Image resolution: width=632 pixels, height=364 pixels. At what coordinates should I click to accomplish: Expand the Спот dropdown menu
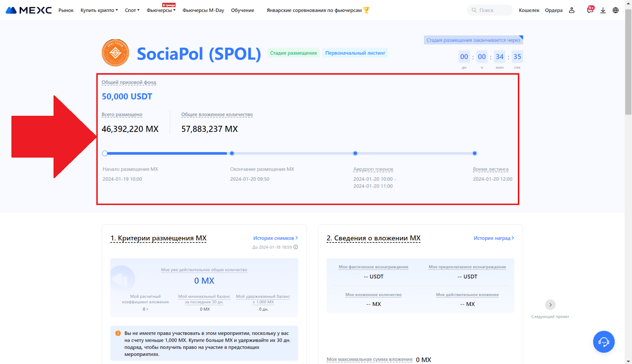tap(132, 10)
